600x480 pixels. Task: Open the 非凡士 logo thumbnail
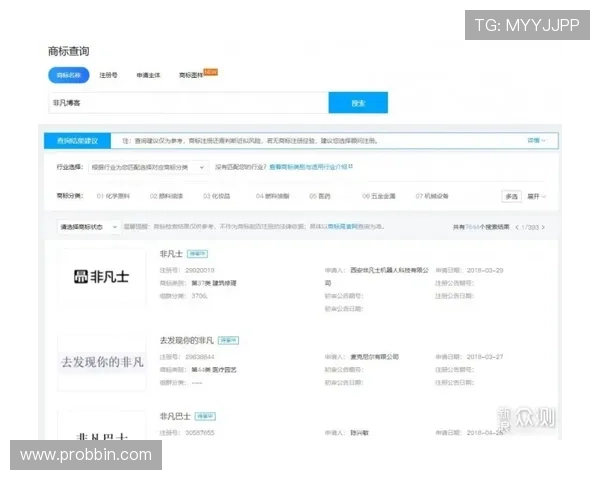[102, 277]
